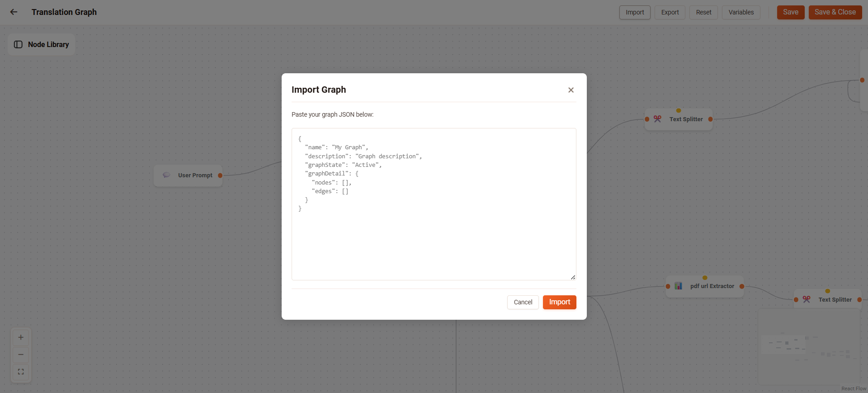
Task: Click upper Text Splitter input handle
Action: click(647, 119)
